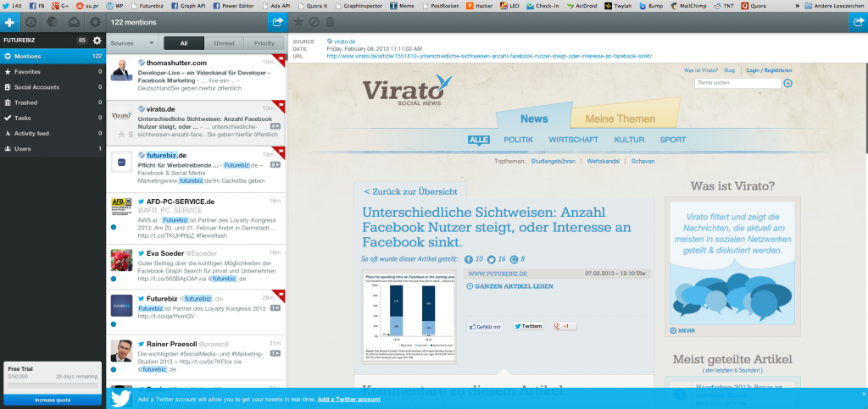Click GANZEN ARTIKEL LESEN link
Image resolution: width=868 pixels, height=409 pixels.
(509, 286)
